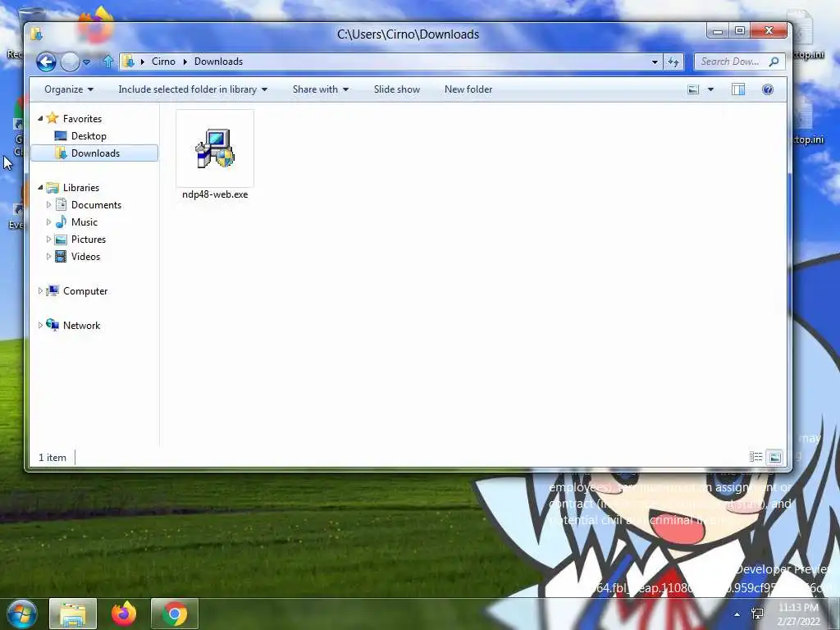This screenshot has width=840, height=630.
Task: Expand the Computer node
Action: click(x=40, y=291)
